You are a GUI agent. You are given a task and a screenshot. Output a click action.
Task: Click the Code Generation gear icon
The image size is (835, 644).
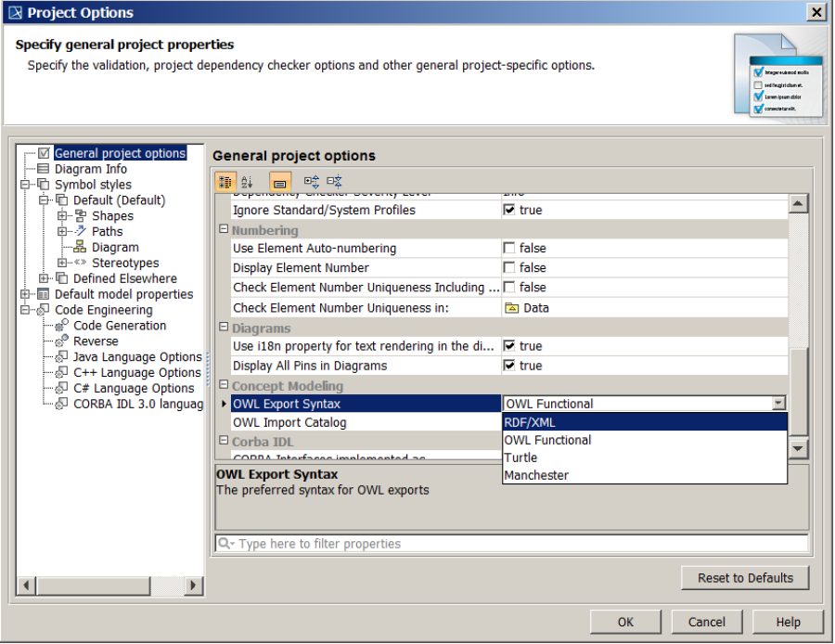(x=62, y=326)
